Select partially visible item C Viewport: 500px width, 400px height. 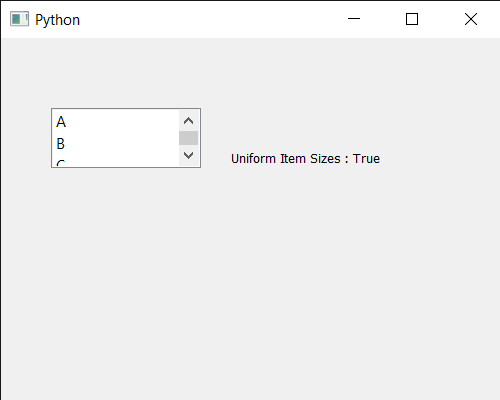[116, 161]
